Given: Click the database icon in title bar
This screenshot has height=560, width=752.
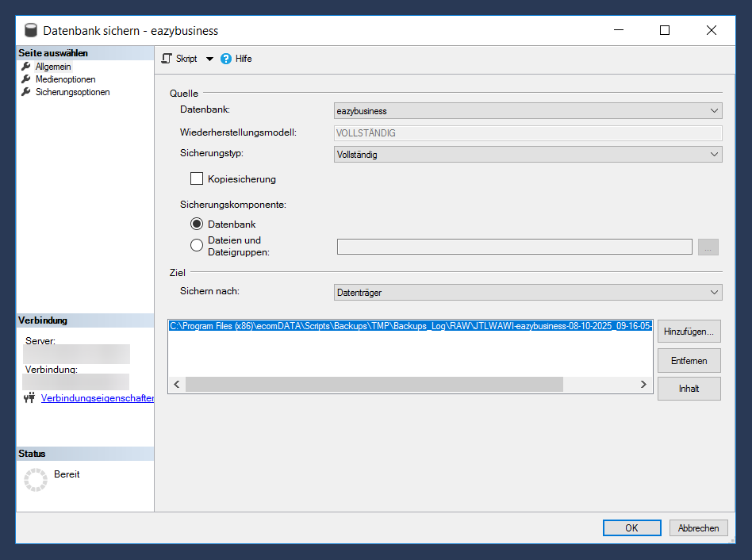Looking at the screenshot, I should pyautogui.click(x=31, y=31).
